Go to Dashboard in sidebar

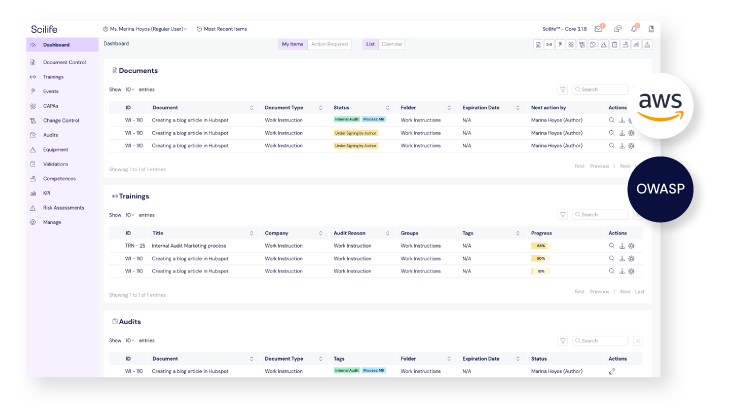(62, 45)
